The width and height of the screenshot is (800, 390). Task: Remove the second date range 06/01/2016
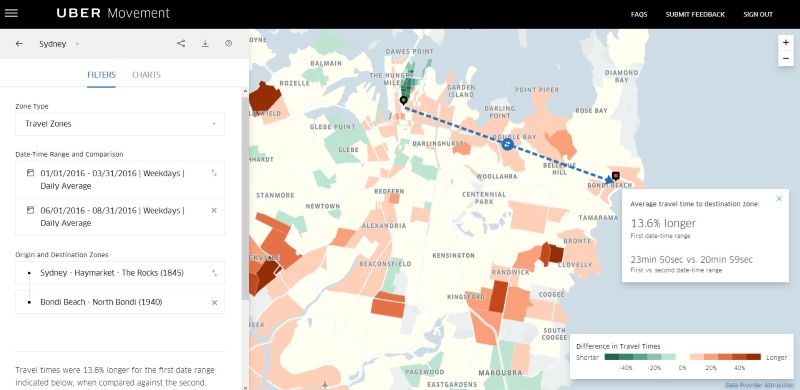(214, 210)
